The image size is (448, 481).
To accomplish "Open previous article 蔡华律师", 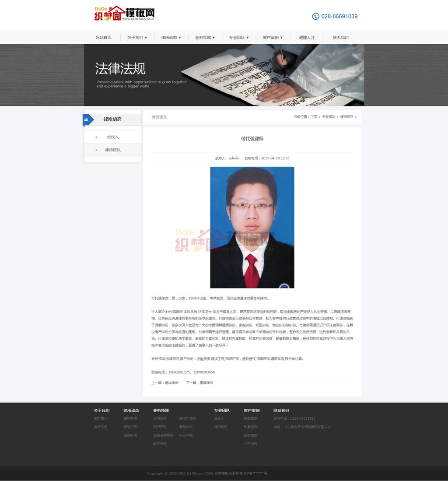I will click(x=171, y=383).
